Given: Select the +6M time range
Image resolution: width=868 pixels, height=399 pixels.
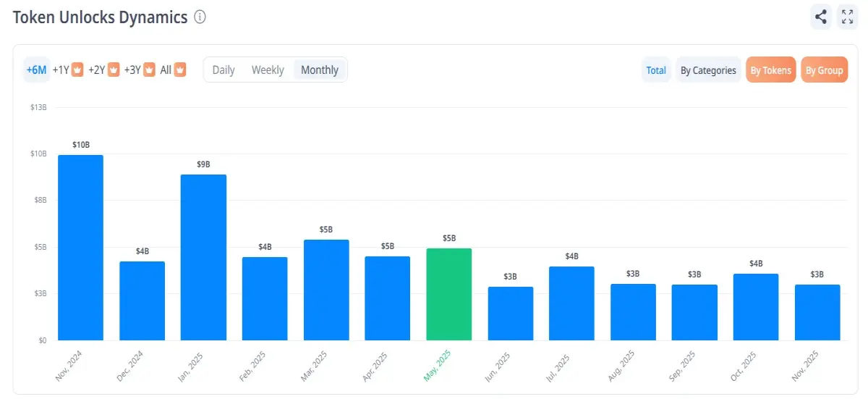Looking at the screenshot, I should click(x=36, y=70).
